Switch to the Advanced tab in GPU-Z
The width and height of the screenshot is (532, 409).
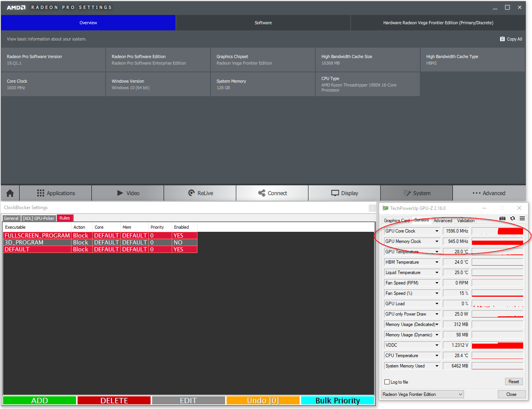pyautogui.click(x=443, y=221)
